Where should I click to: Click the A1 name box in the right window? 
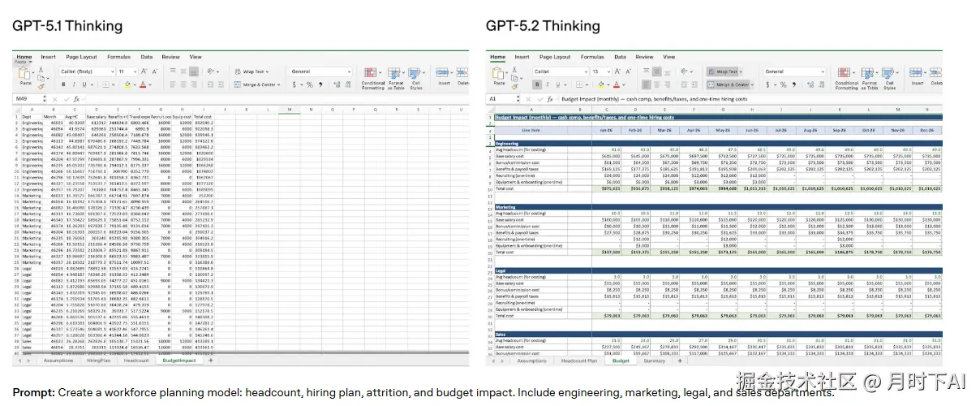(501, 99)
